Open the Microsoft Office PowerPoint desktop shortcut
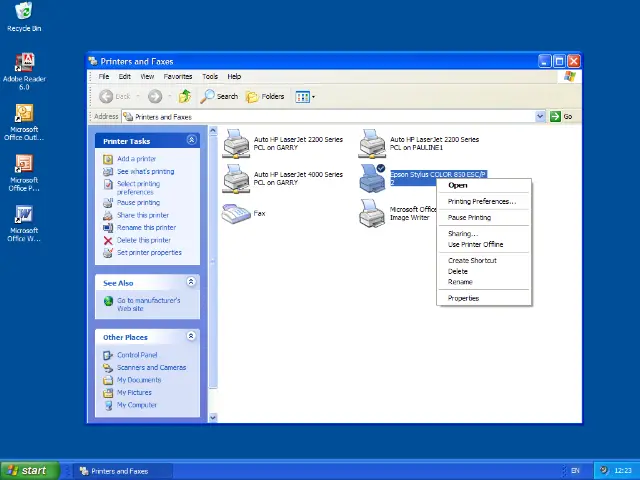The height and width of the screenshot is (480, 640). (x=24, y=173)
